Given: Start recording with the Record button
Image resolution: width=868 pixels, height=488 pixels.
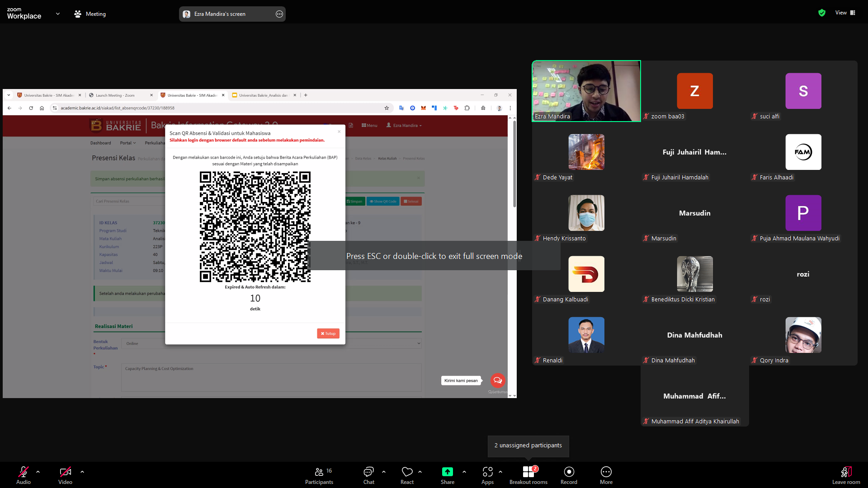Looking at the screenshot, I should [569, 475].
